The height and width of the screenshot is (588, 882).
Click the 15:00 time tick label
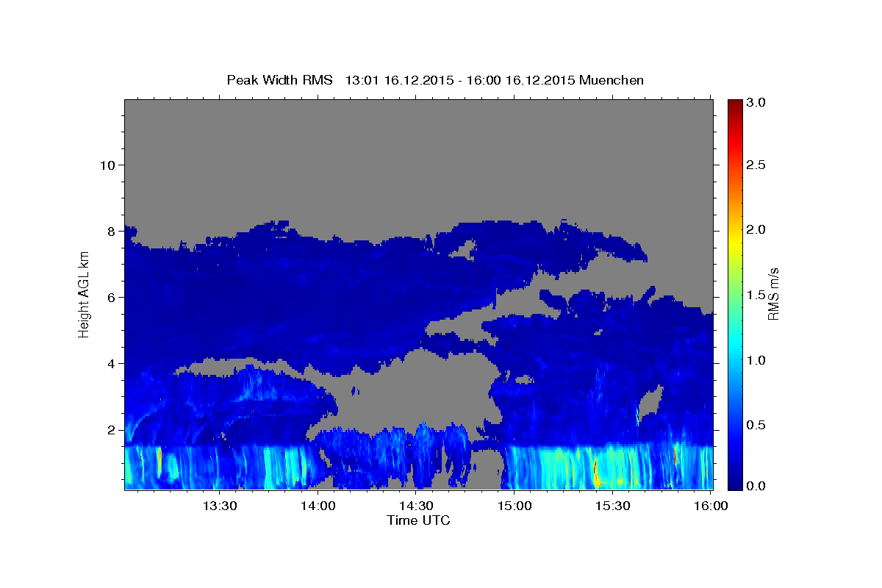(x=514, y=506)
